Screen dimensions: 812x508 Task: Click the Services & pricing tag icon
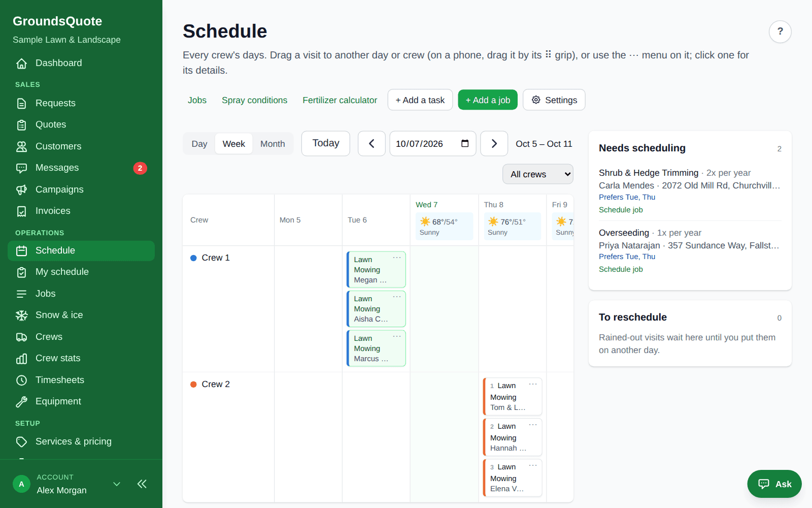21,442
